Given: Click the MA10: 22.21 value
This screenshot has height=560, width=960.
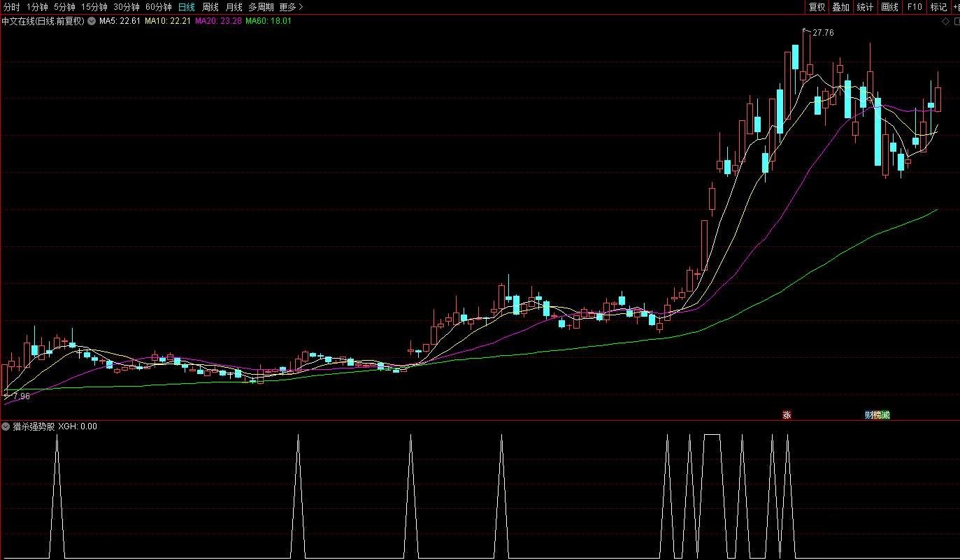Looking at the screenshot, I should point(168,21).
